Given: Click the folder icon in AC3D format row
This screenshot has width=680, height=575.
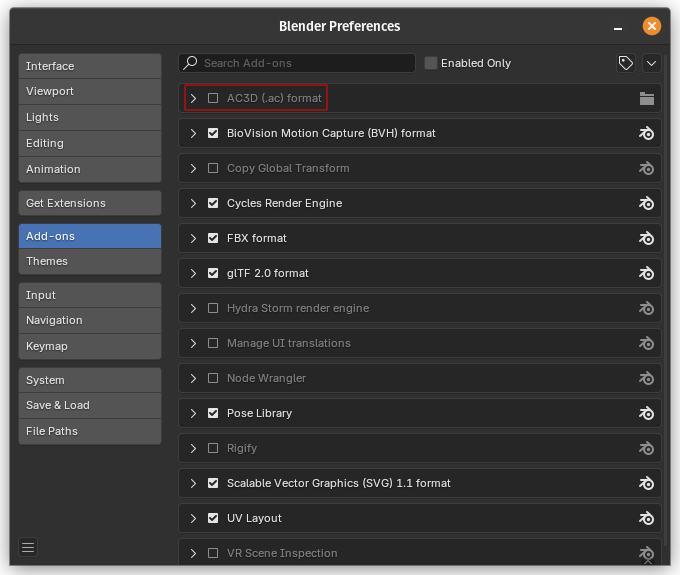Looking at the screenshot, I should click(646, 98).
